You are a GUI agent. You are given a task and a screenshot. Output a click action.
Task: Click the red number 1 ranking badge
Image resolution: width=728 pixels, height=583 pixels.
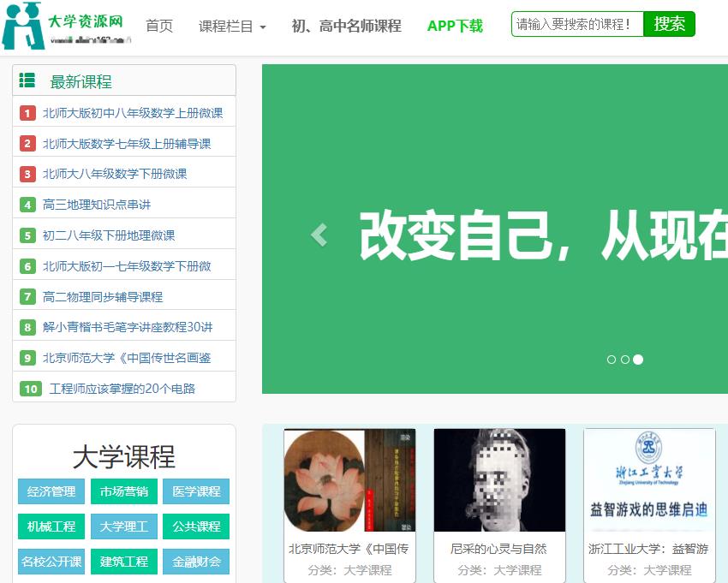click(27, 113)
